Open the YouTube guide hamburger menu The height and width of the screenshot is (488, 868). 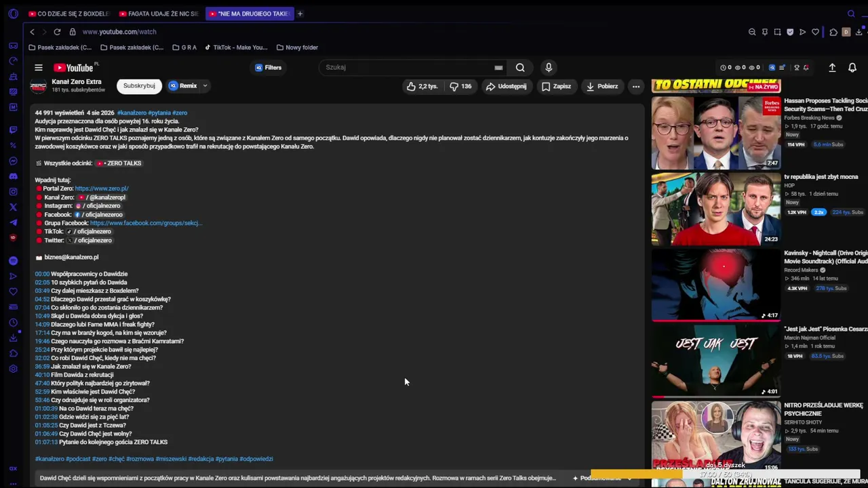(x=39, y=68)
